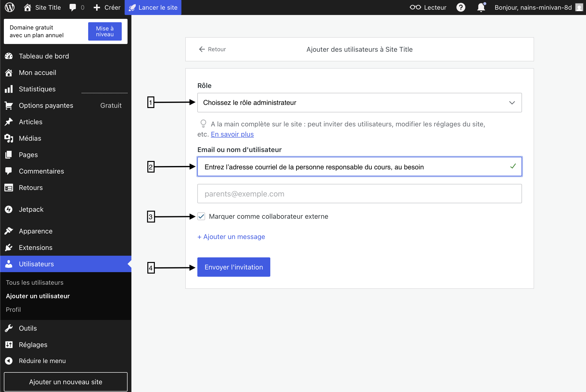The height and width of the screenshot is (392, 586).
Task: Collapse sidebar with Réduire le menu
Action: 42,361
